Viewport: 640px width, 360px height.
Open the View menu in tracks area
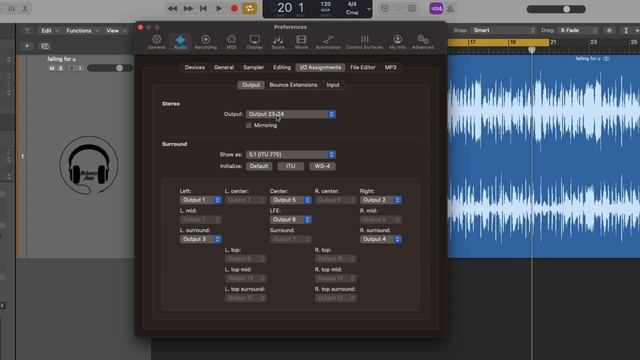(116, 31)
